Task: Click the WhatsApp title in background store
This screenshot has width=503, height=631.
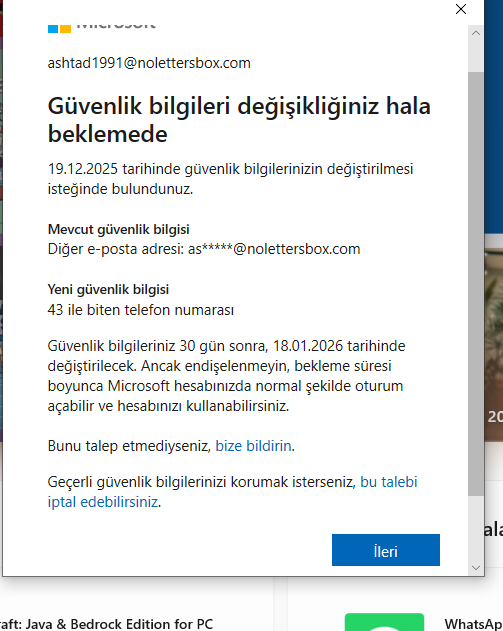Action: pos(473,624)
